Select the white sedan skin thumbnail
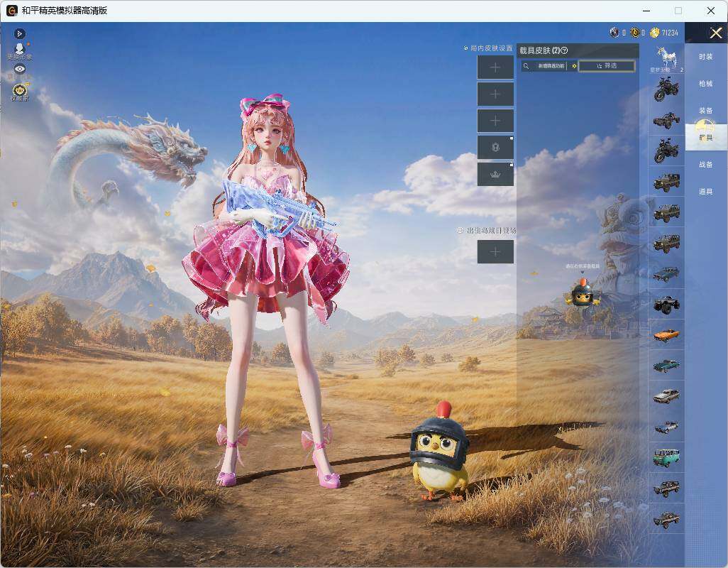This screenshot has width=728, height=568. coord(666,396)
